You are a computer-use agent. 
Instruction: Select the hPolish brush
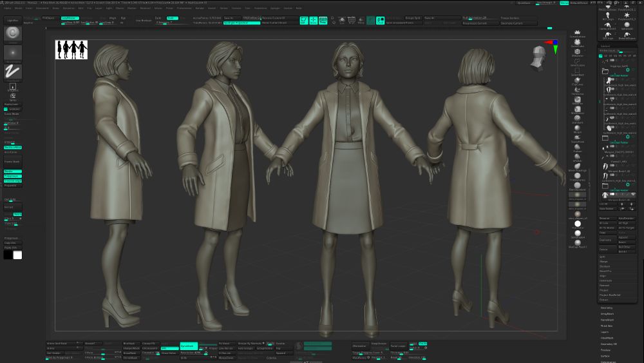click(x=577, y=158)
